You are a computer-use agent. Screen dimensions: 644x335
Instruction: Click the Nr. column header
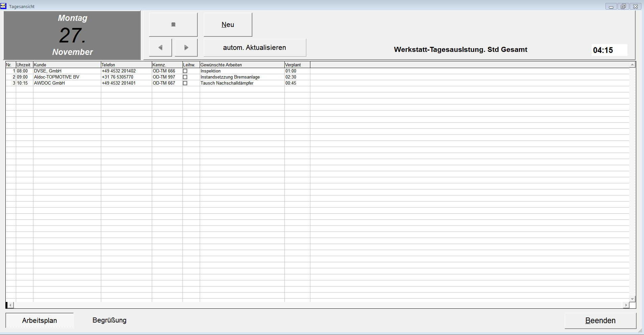pyautogui.click(x=11, y=65)
